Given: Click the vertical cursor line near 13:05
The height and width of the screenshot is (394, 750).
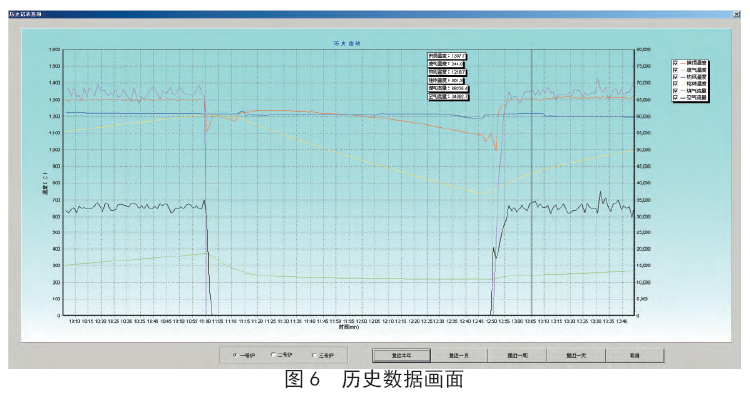Looking at the screenshot, I should point(531,182).
